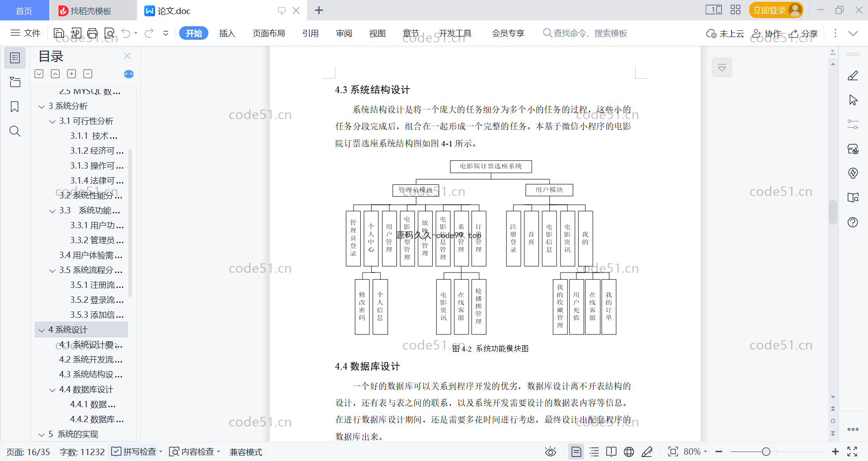The width and height of the screenshot is (868, 461).
Task: Click the 分享 share button
Action: click(803, 33)
